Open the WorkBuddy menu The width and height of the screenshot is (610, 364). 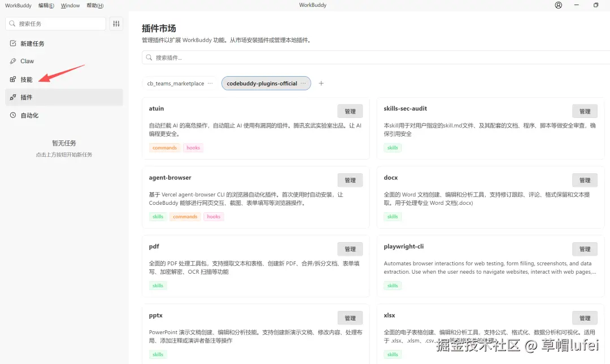pos(18,6)
